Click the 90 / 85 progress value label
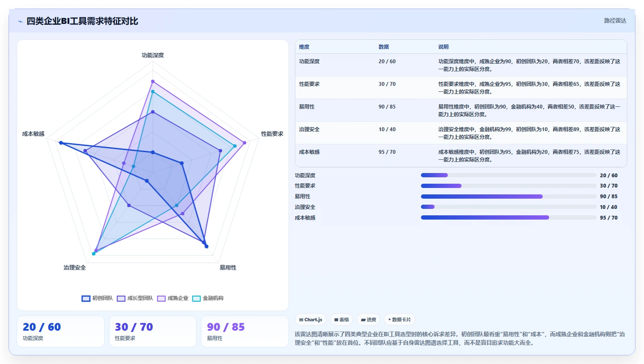This screenshot has height=364, width=644. point(609,197)
